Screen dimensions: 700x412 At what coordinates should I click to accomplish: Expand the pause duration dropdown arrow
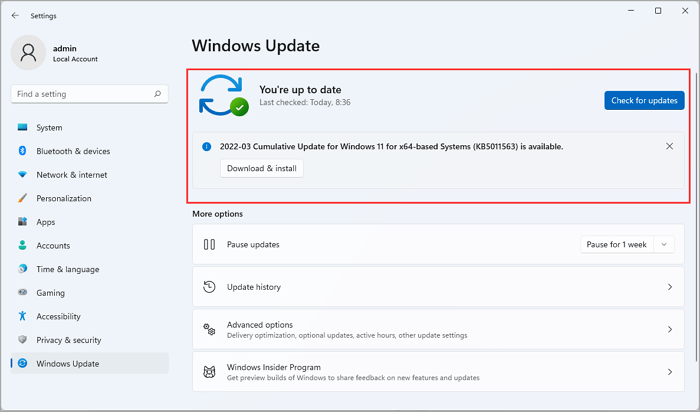(664, 245)
